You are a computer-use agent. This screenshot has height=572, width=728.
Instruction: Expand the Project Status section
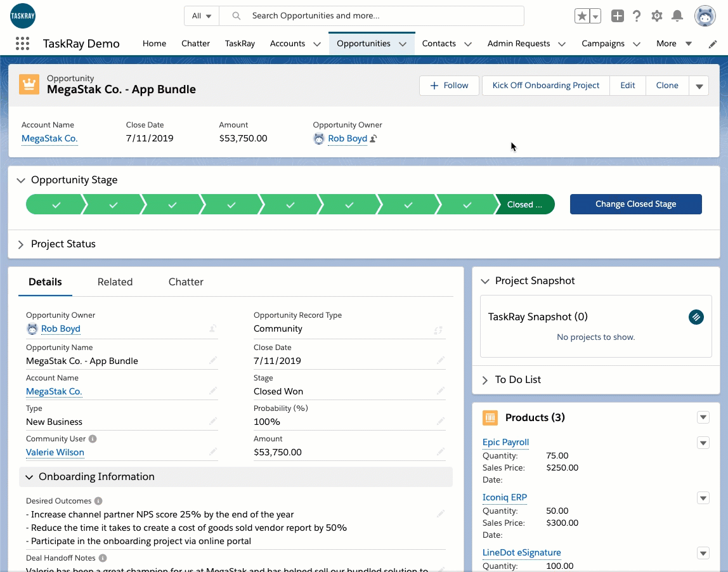coord(21,244)
